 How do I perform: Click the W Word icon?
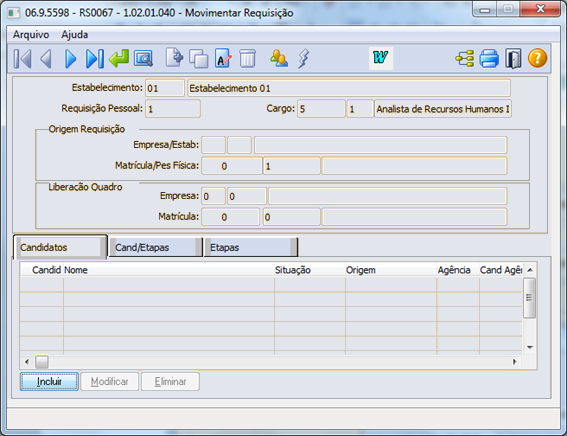point(380,58)
